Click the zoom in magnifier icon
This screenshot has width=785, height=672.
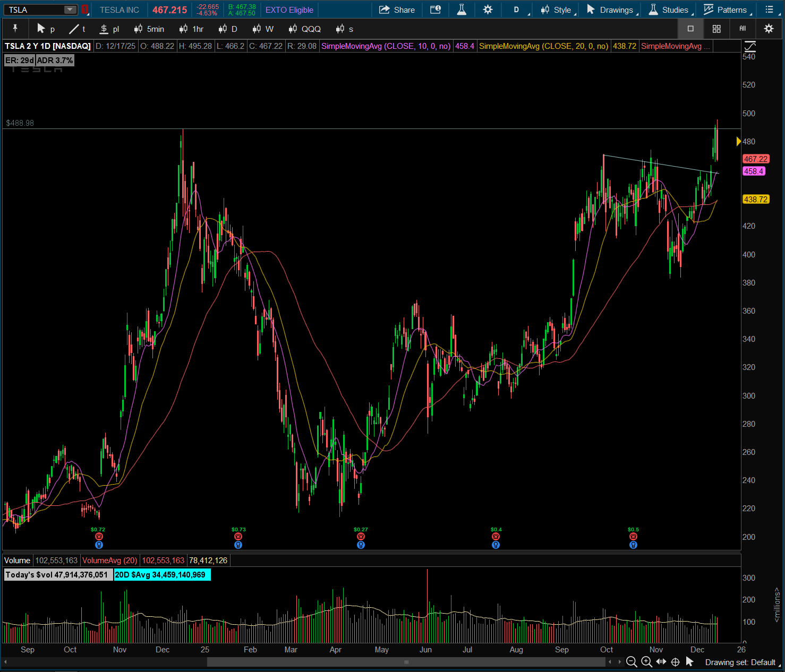[646, 662]
